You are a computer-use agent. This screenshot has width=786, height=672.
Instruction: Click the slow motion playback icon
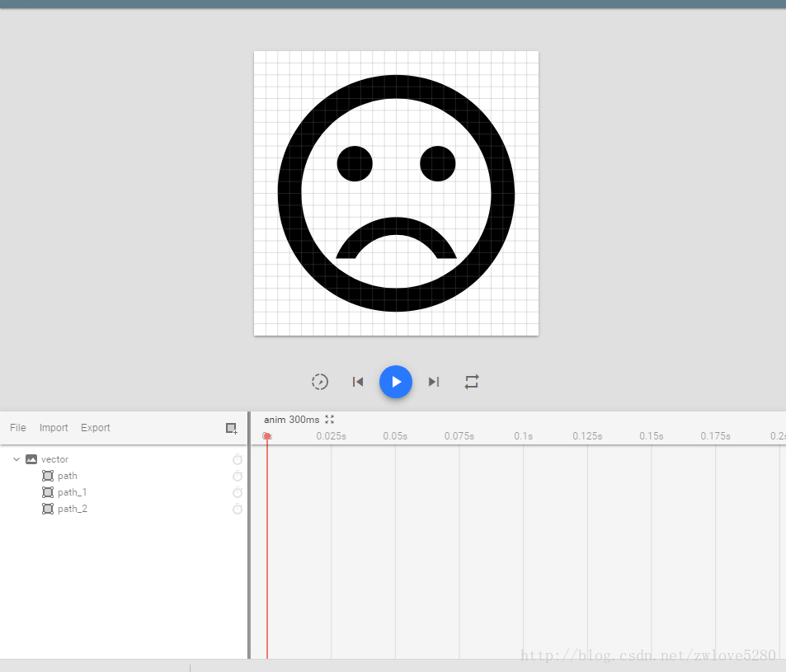click(x=320, y=382)
